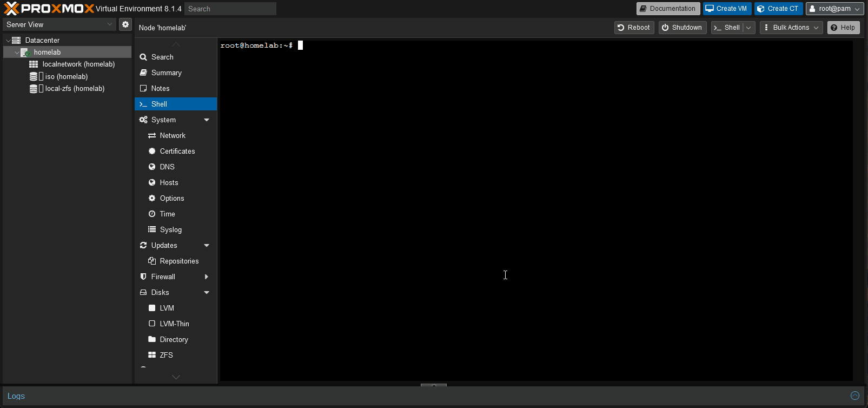The width and height of the screenshot is (868, 408).
Task: Expand the Shell button dropdown arrow
Action: [749, 28]
